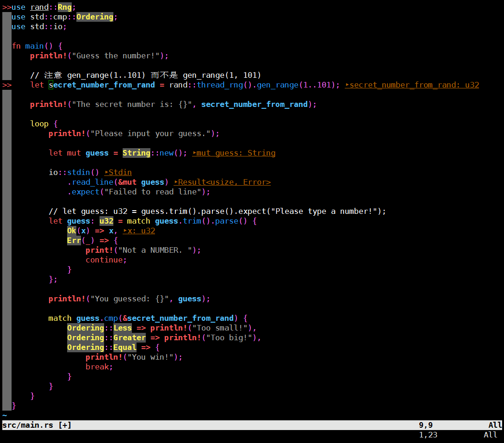Click the ">>" marker next to the secret_number line
Image resolution: width=504 pixels, height=443 pixels.
point(6,85)
